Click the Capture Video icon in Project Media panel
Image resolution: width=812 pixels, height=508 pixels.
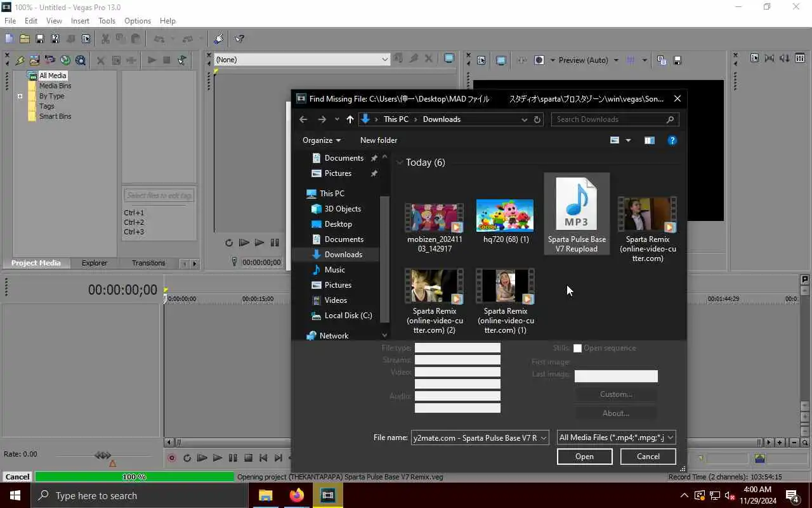coord(50,60)
